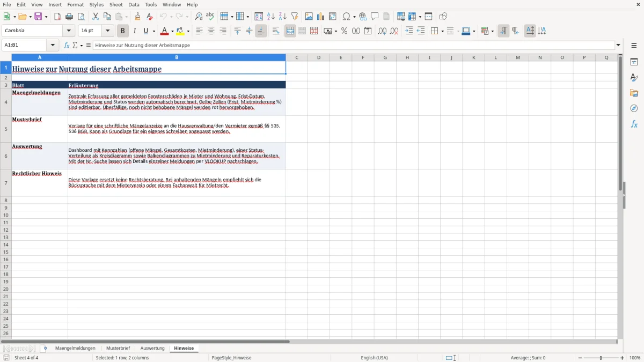Export directly as PDF
Viewport: 644px width, 362px height.
(57, 17)
